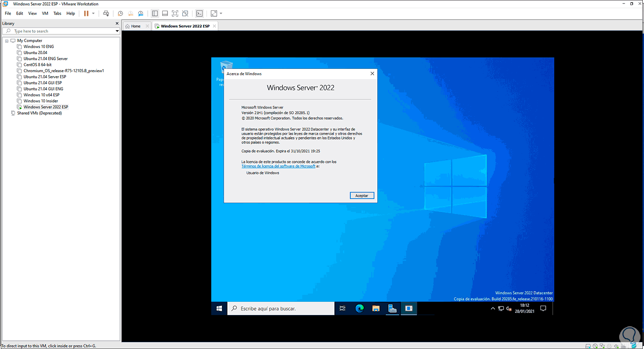Image resolution: width=644 pixels, height=349 pixels.
Task: Click the guest taskbar search box
Action: click(281, 308)
